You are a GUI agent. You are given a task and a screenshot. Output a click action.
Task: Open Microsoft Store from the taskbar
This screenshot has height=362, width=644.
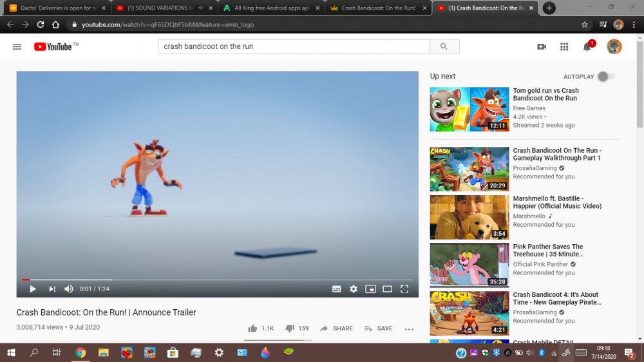point(173,352)
